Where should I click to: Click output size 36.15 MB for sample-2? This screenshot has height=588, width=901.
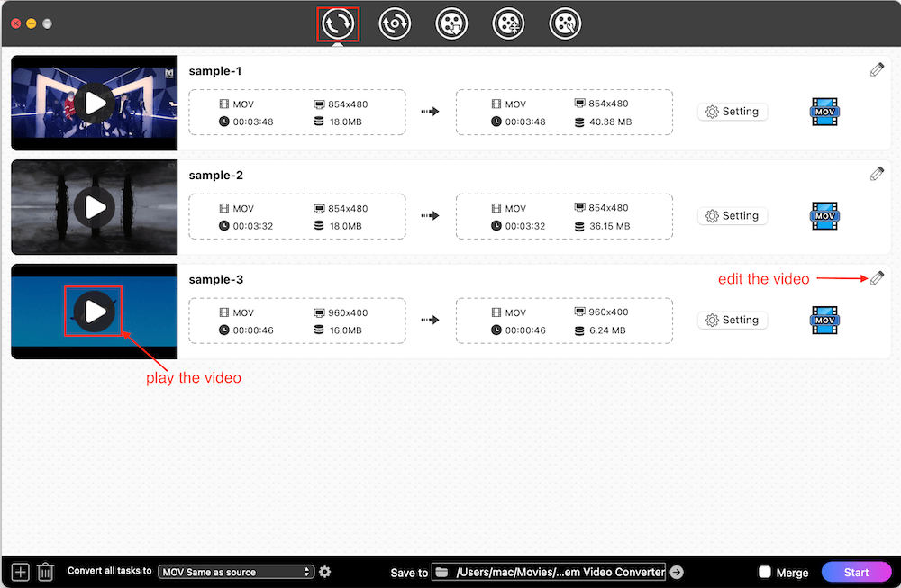(610, 226)
